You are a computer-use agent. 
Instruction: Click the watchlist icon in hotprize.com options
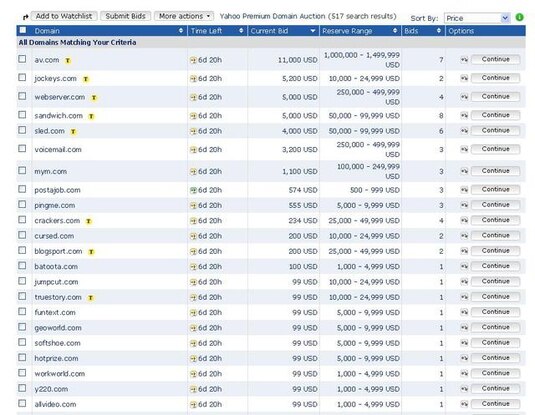464,358
